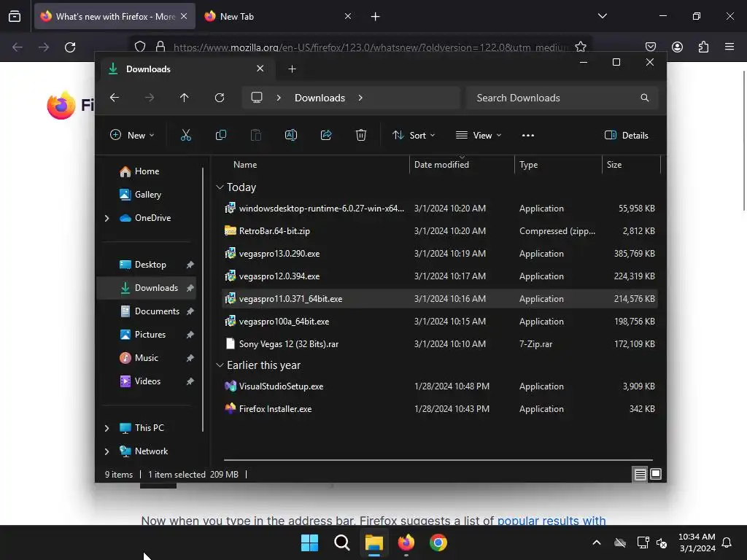This screenshot has height=560, width=747.
Task: Select RetroBar.64-bit.zip file
Action: (440, 231)
